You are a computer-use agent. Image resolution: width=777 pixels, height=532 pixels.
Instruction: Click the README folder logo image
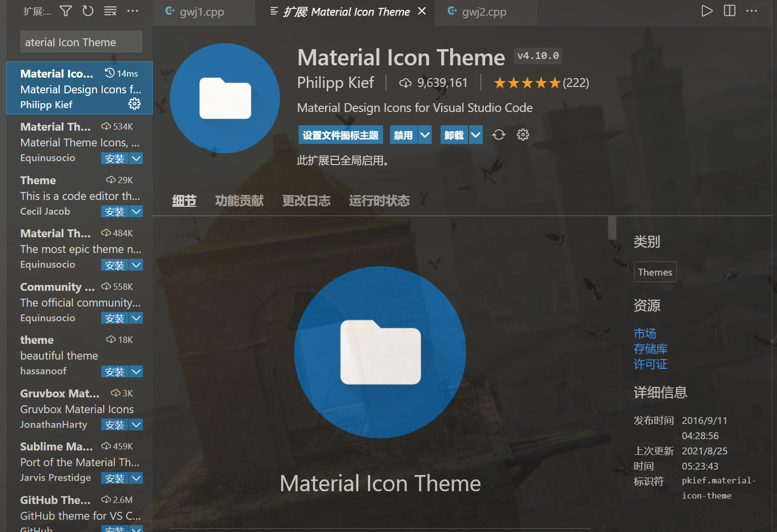380,352
